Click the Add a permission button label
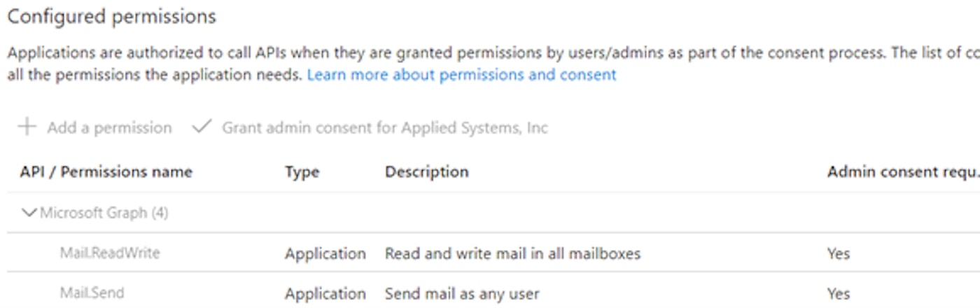980x308 pixels. click(109, 127)
